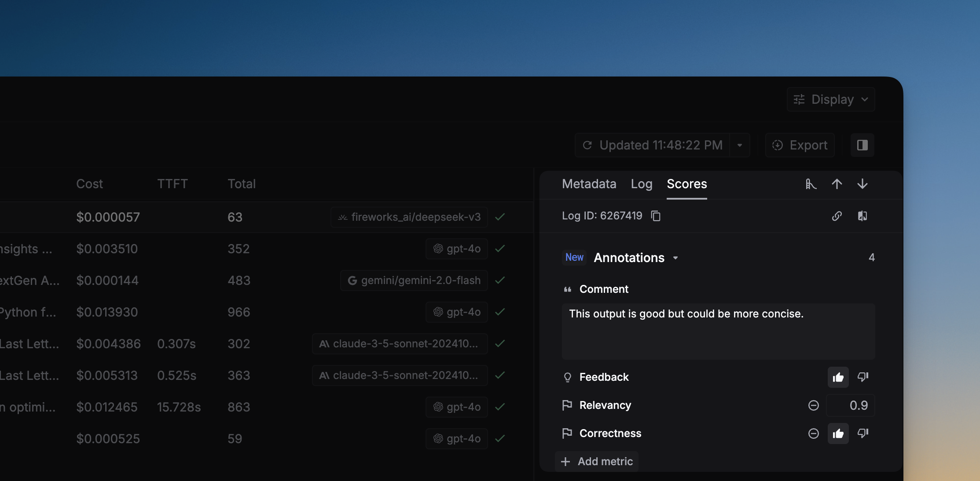Copy link to this log

coord(837,216)
